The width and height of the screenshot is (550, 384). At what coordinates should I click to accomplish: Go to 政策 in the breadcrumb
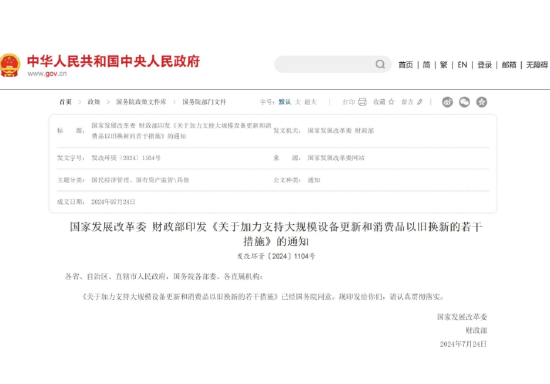94,102
